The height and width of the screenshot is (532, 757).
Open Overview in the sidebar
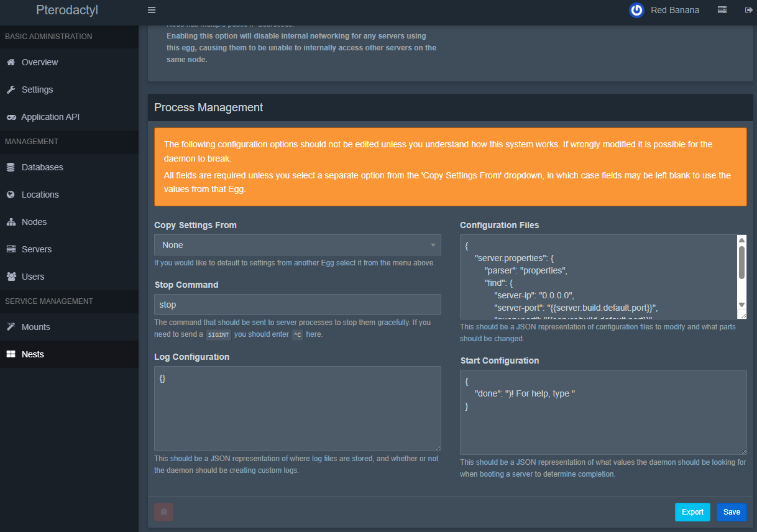[69, 62]
